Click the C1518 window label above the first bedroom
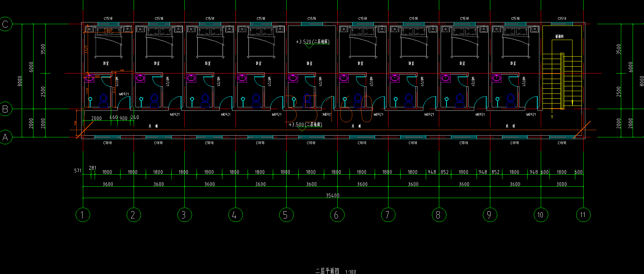 tap(108, 19)
